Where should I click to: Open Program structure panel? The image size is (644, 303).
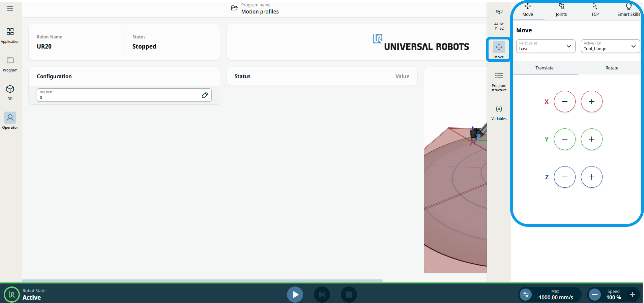(499, 82)
